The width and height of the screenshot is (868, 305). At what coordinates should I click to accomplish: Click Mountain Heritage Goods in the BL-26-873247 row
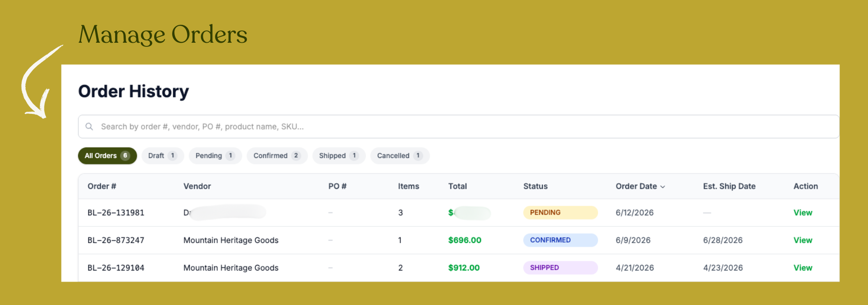coord(231,240)
